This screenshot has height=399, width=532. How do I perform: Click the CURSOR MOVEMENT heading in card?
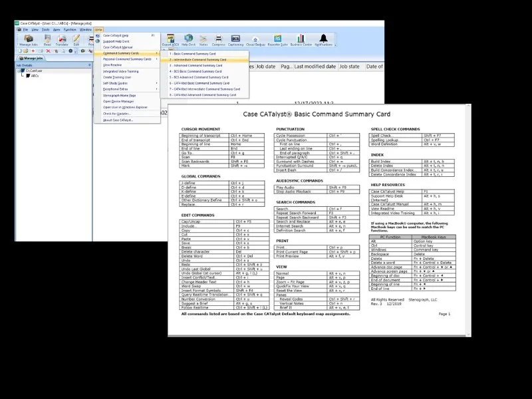click(201, 129)
